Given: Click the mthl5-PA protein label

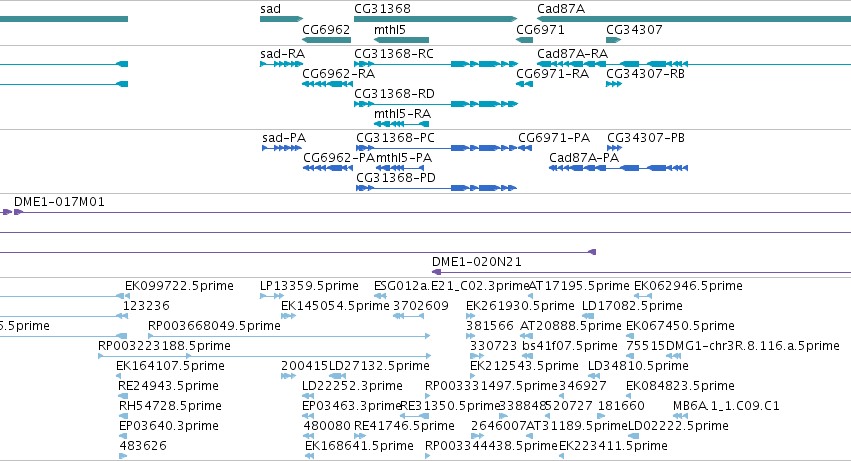Looking at the screenshot, I should point(403,158).
